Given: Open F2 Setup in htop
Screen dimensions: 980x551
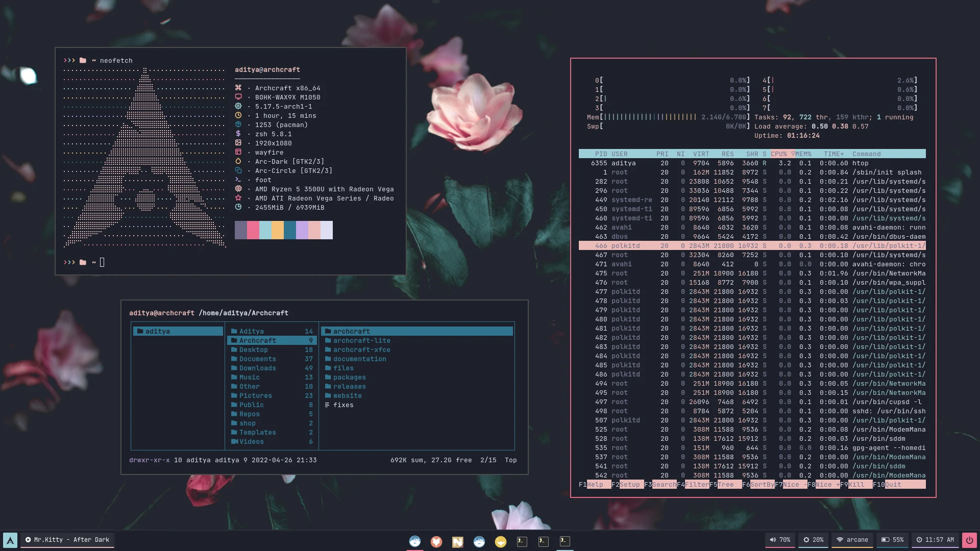Looking at the screenshot, I should (627, 485).
